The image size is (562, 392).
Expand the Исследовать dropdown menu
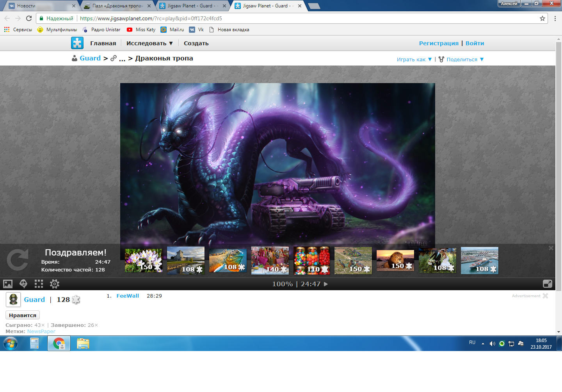pyautogui.click(x=149, y=43)
